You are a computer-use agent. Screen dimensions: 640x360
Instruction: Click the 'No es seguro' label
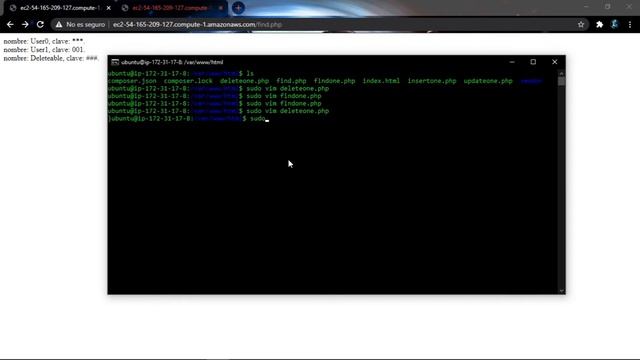[x=85, y=24]
